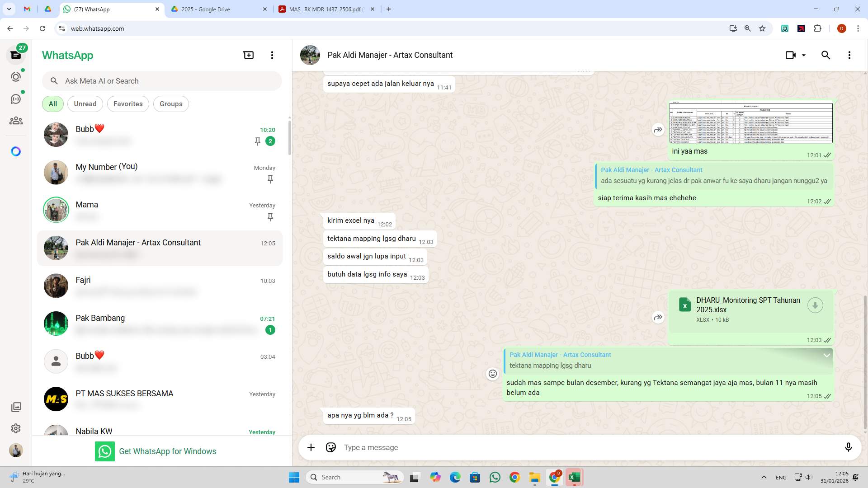Record a voice message with the microphone
Viewport: 868px width, 488px height.
coord(849,447)
